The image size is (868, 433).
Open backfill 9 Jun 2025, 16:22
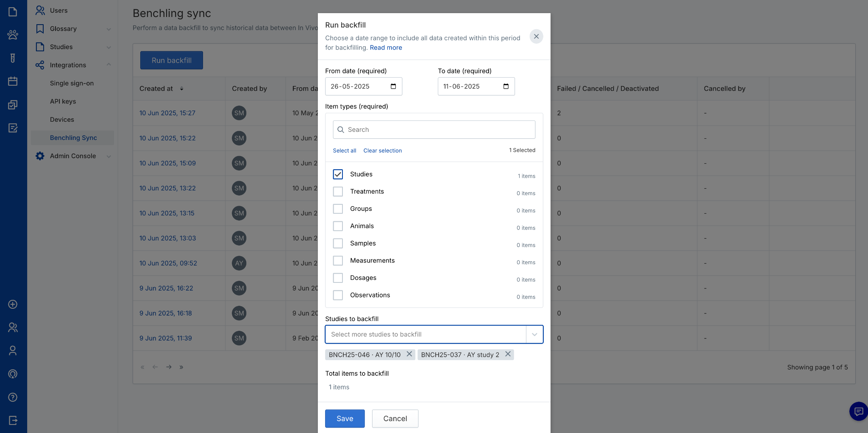(x=166, y=288)
